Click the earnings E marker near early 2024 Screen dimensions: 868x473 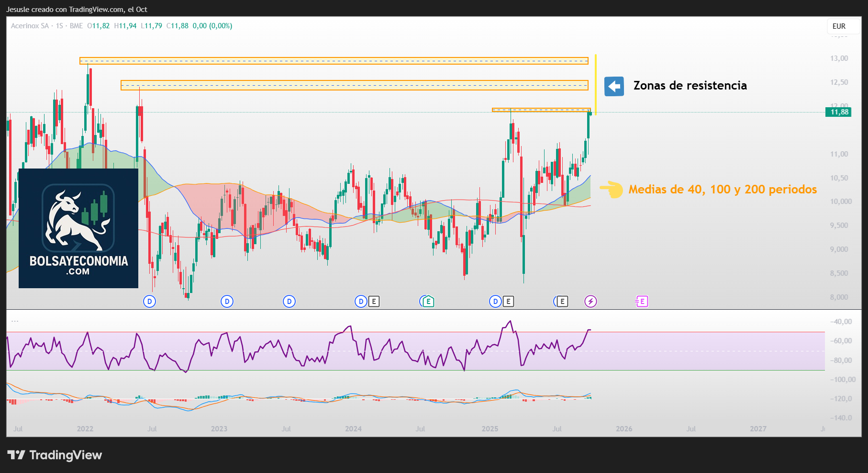(374, 301)
